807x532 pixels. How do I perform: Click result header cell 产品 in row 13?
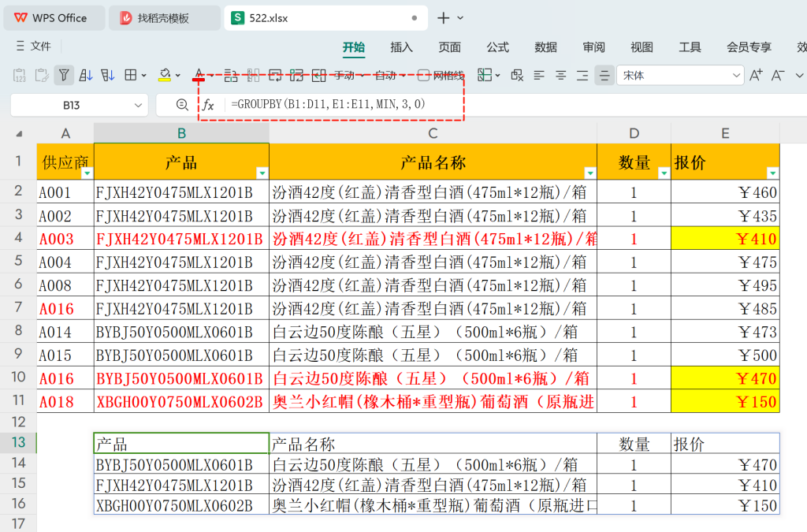click(181, 444)
